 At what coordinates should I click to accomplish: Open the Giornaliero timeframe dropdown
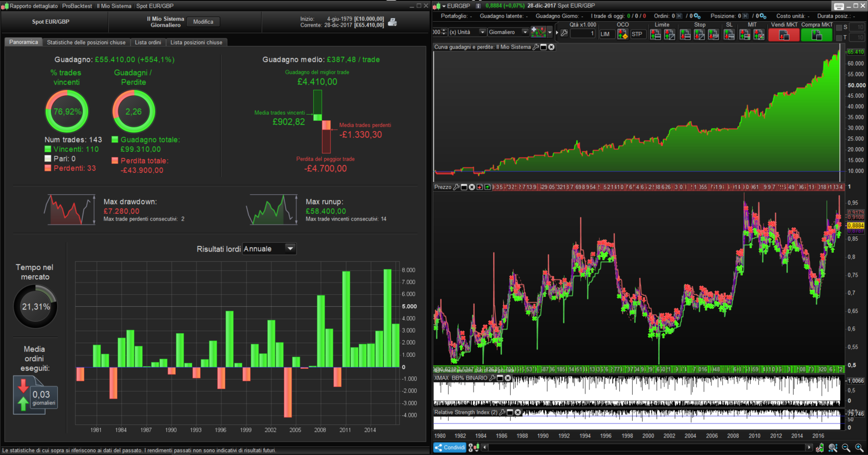pos(508,32)
